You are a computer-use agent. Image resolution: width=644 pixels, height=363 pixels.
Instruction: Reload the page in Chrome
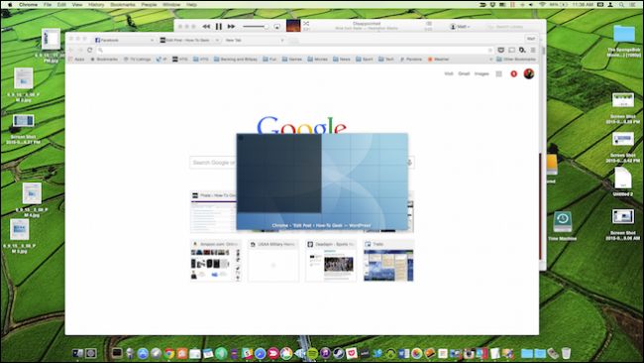[x=89, y=50]
